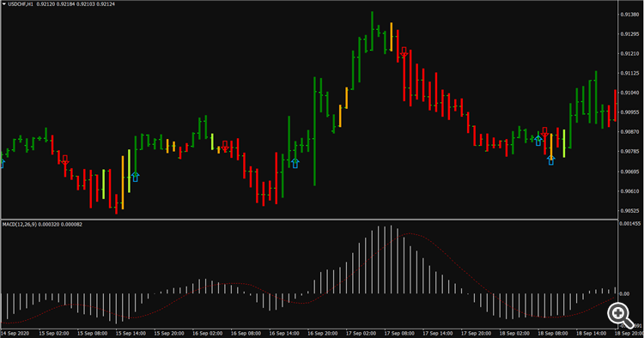
Task: Click the 0.90695 price axis label
Action: coord(629,172)
